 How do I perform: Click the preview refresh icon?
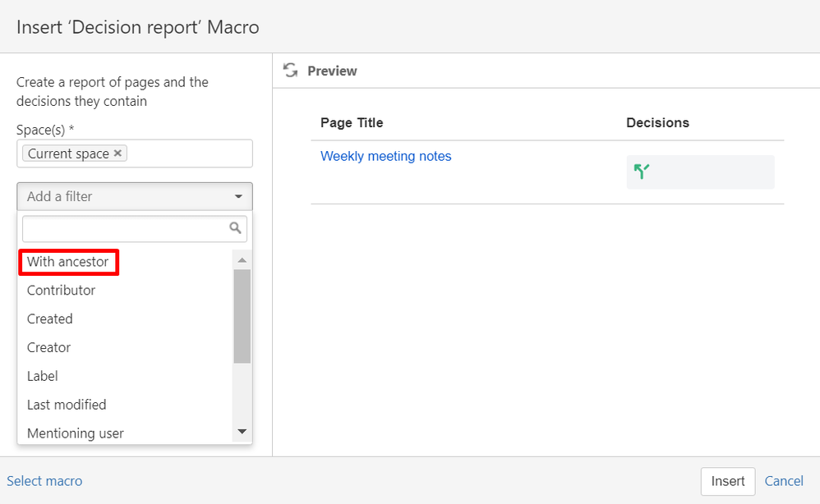[290, 71]
